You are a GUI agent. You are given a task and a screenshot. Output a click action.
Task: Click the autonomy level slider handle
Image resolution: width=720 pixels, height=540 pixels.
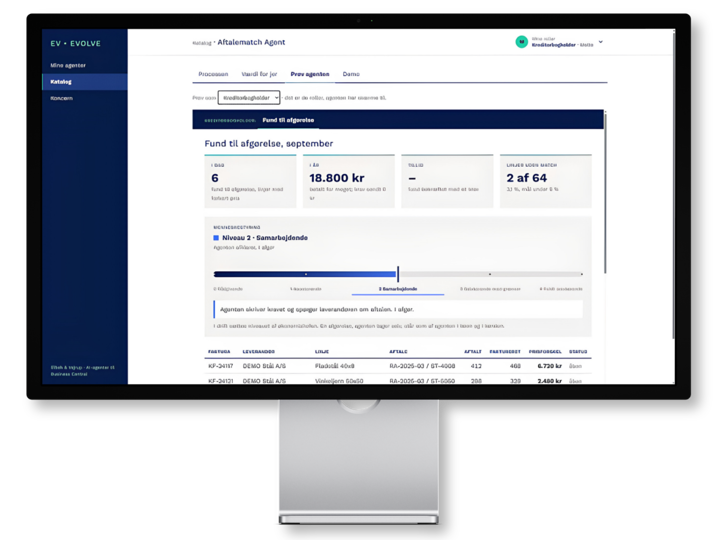[398, 274]
